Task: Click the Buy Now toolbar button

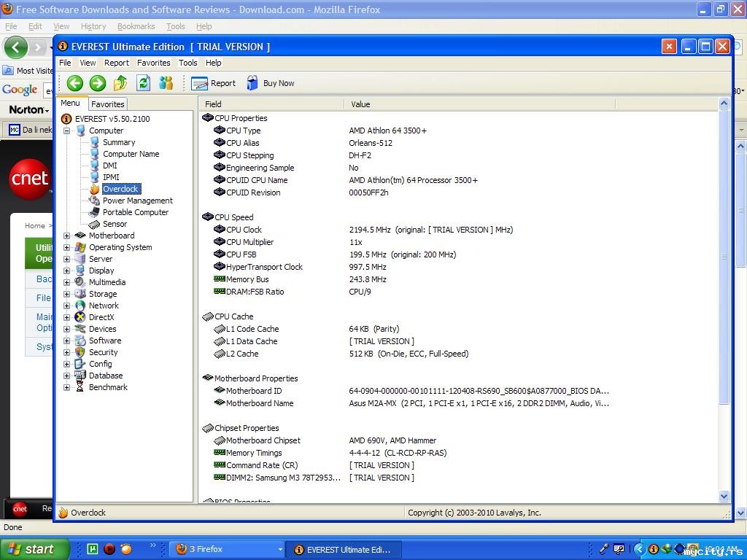Action: tap(271, 83)
